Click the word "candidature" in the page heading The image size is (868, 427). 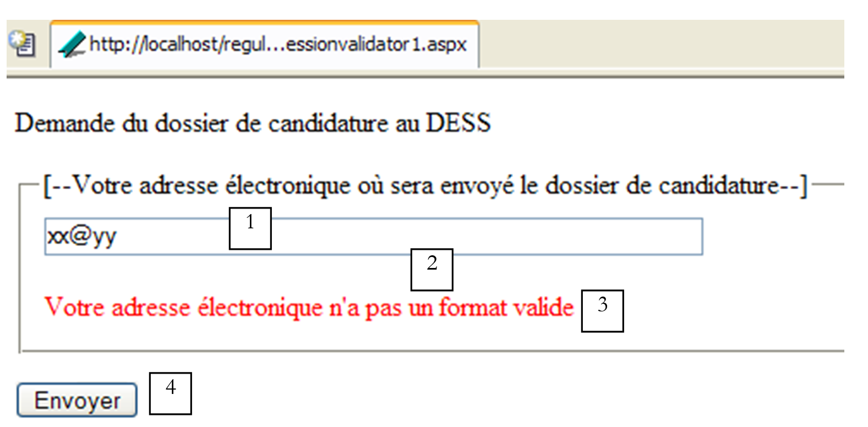(329, 123)
